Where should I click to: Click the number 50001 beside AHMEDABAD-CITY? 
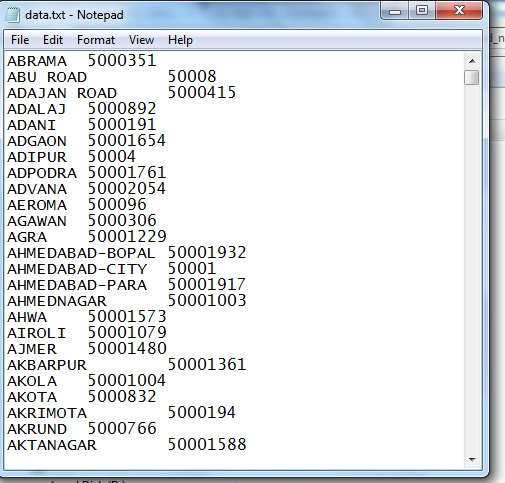pyautogui.click(x=192, y=269)
